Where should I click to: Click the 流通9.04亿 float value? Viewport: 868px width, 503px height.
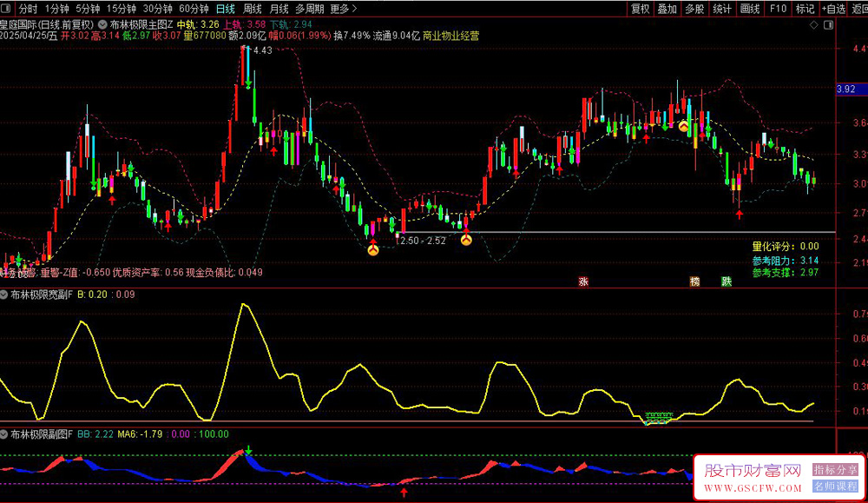[397, 36]
